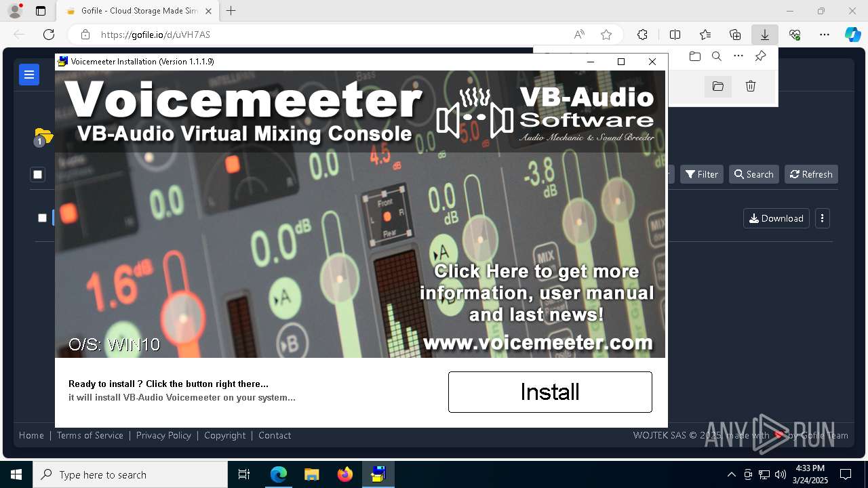Open the Privacy Policy link
Screen dimensions: 868x488
pos(163,435)
